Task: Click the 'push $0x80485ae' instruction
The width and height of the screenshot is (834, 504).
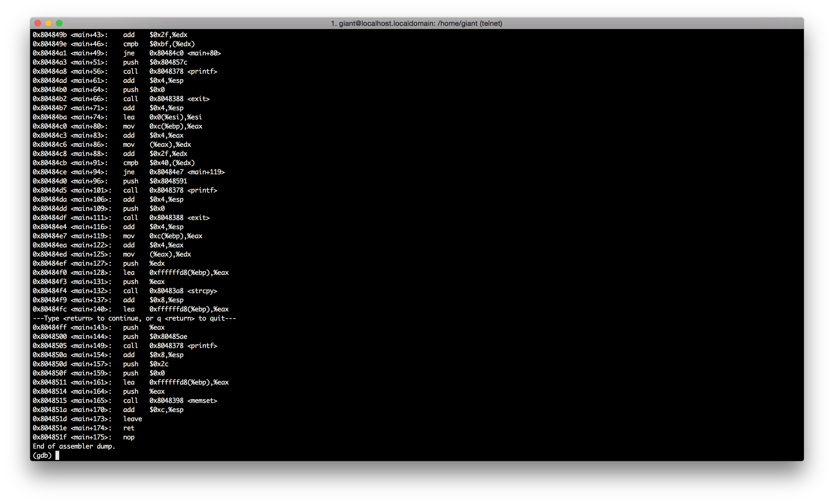Action: [x=155, y=336]
